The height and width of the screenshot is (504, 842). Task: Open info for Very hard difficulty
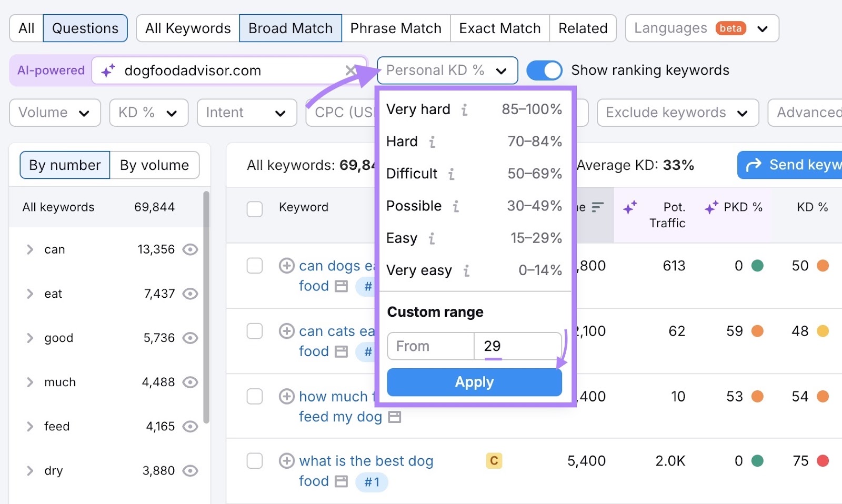coord(465,109)
